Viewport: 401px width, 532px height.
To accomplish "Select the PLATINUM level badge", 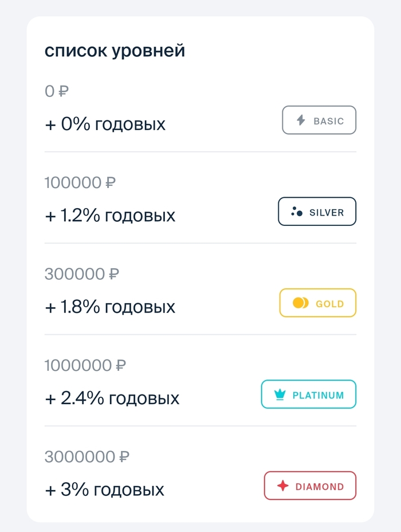I will click(309, 395).
